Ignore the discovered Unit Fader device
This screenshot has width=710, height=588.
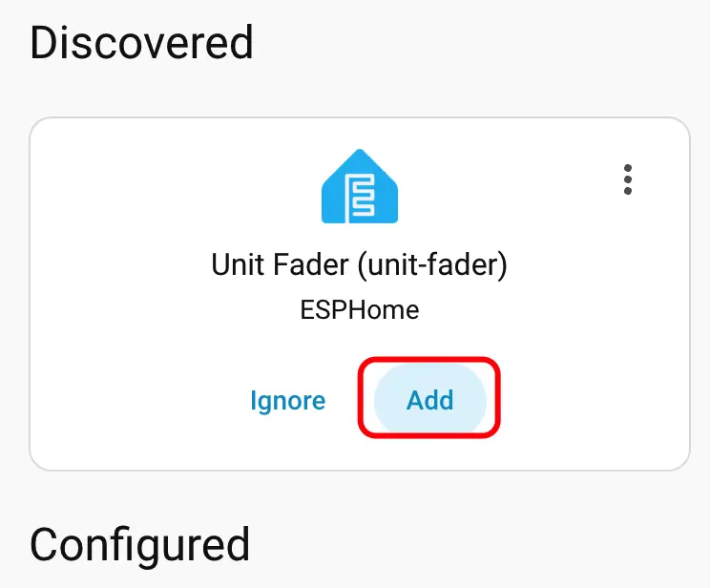click(287, 401)
